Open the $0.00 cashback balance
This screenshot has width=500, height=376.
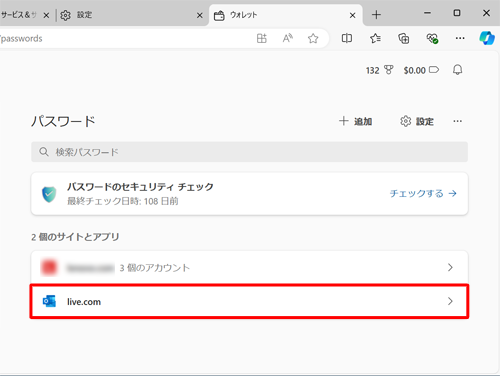point(421,70)
